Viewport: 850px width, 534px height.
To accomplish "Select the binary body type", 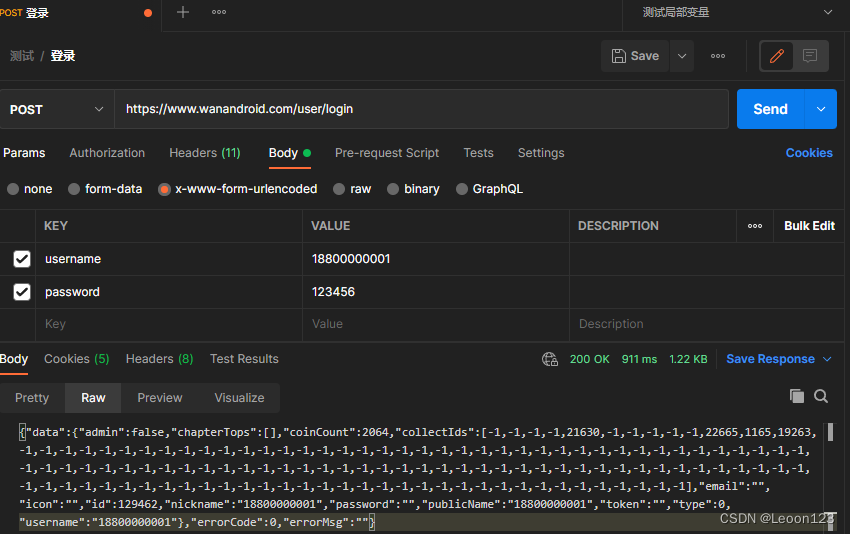I will pos(413,189).
